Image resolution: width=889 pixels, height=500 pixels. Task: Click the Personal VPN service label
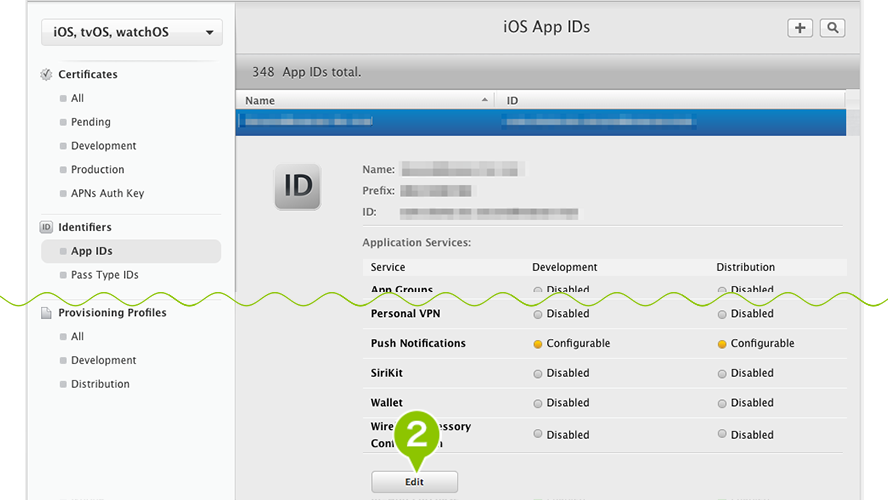(405, 314)
